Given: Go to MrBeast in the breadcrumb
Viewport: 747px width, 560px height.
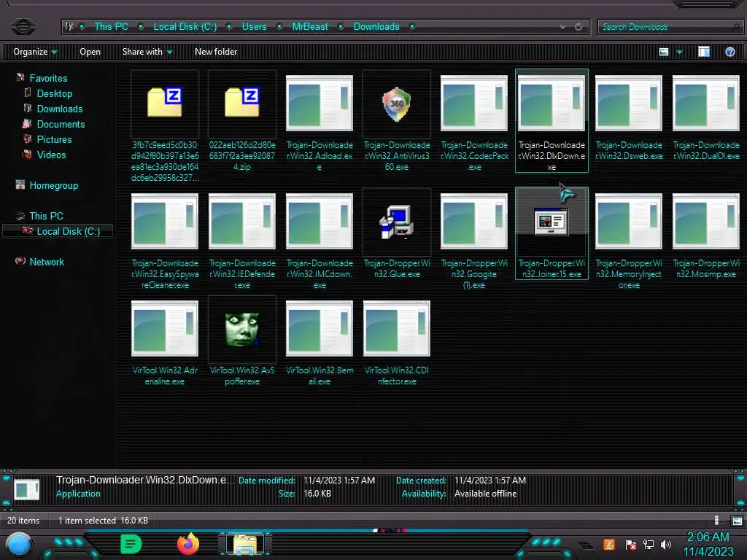Looking at the screenshot, I should click(x=309, y=27).
